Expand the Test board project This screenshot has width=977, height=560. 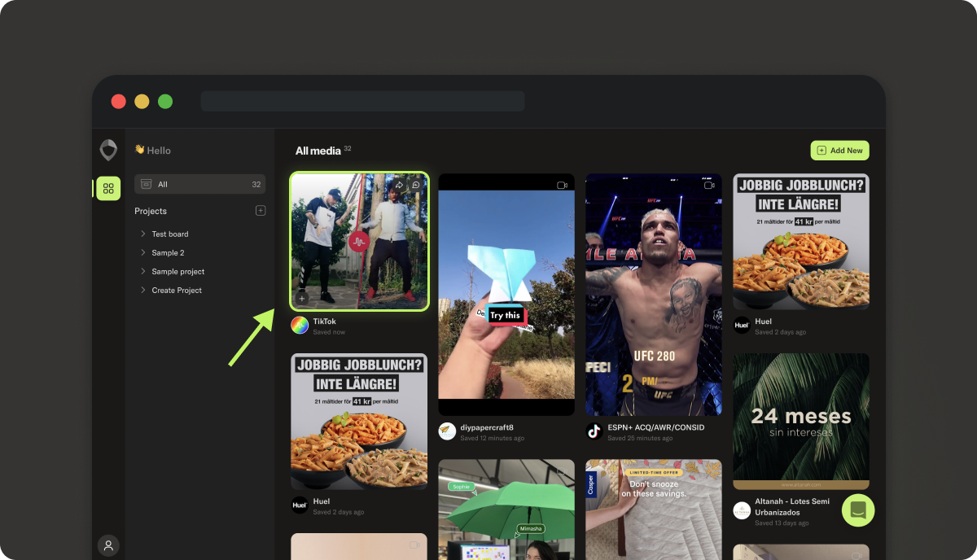click(x=143, y=234)
